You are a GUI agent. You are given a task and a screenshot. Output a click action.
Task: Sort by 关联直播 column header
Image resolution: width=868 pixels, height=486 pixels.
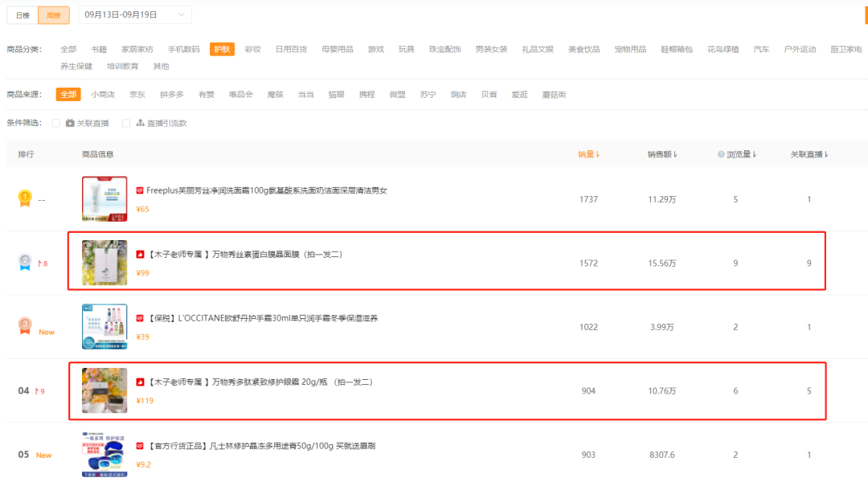pyautogui.click(x=809, y=154)
